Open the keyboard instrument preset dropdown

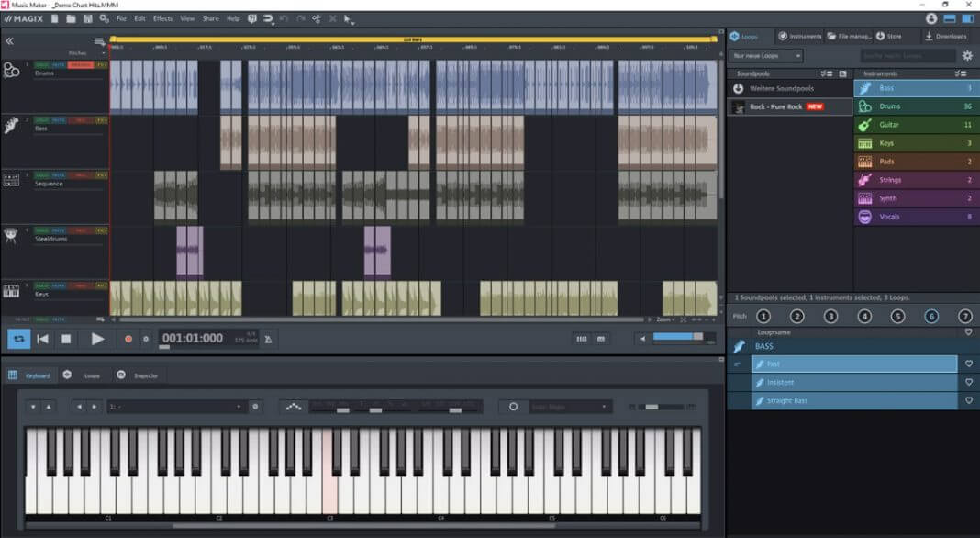[x=176, y=407]
